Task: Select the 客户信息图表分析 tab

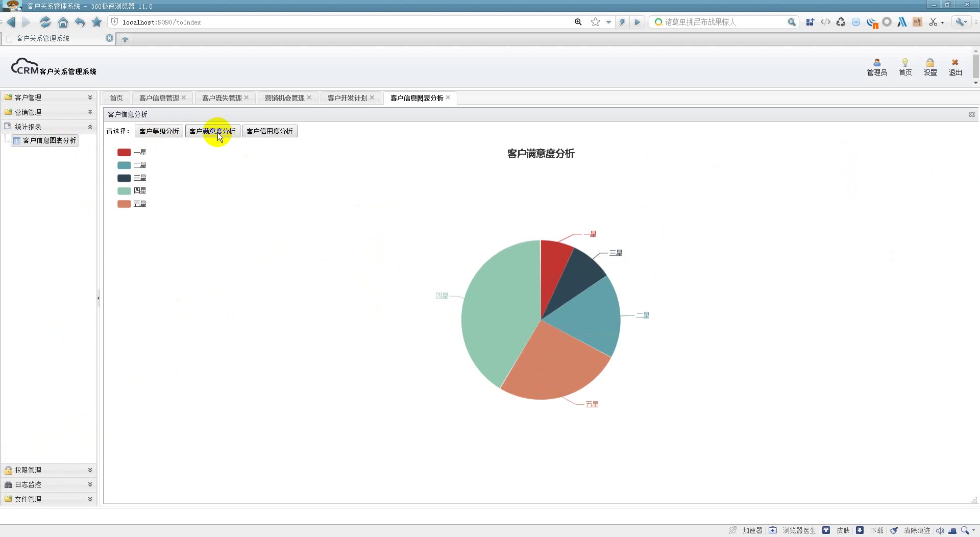Action: [416, 98]
